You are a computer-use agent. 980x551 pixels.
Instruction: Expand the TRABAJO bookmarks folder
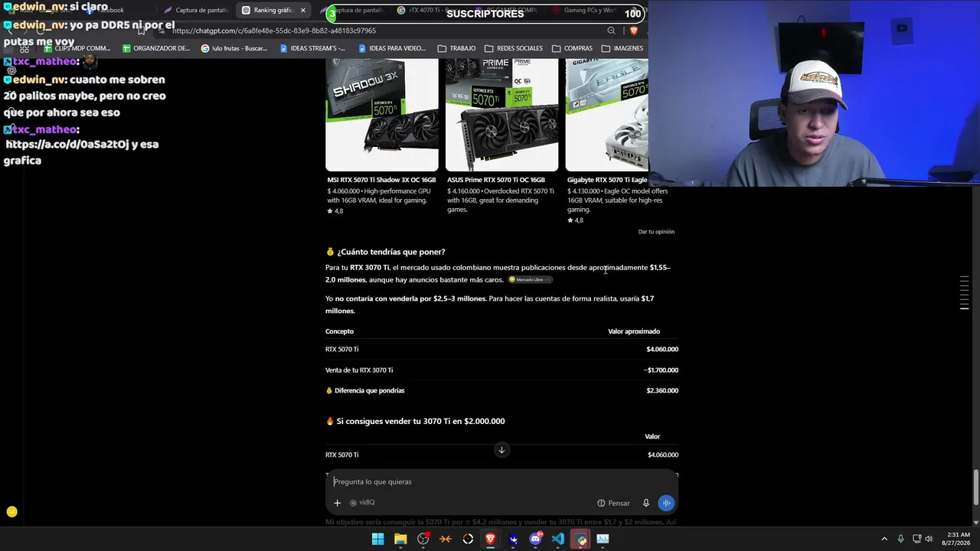point(456,48)
